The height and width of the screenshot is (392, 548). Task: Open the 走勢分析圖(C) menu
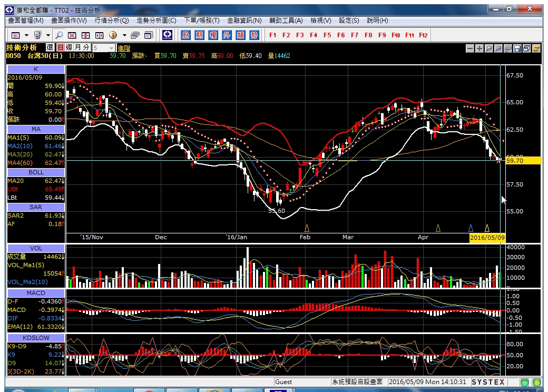[156, 21]
